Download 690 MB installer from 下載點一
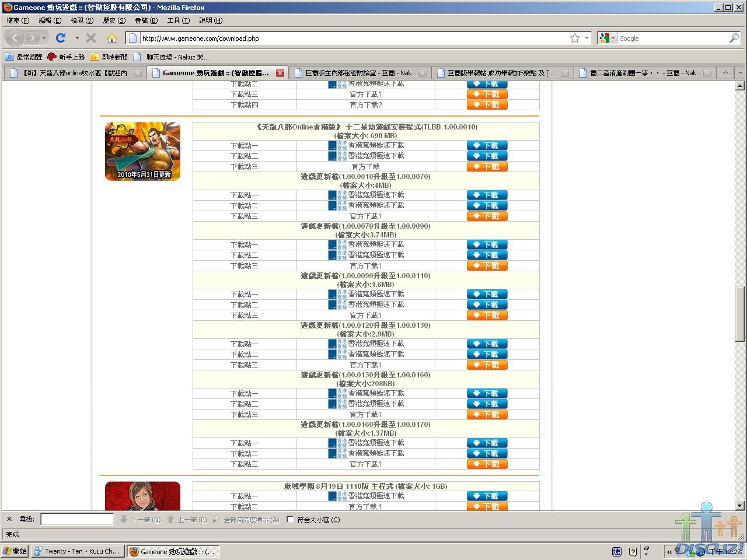 487,145
